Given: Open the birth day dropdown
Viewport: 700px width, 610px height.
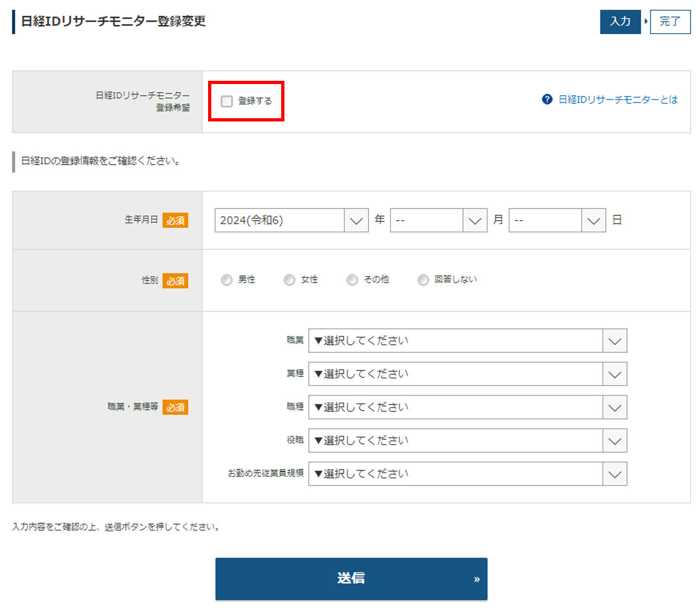Looking at the screenshot, I should (557, 220).
